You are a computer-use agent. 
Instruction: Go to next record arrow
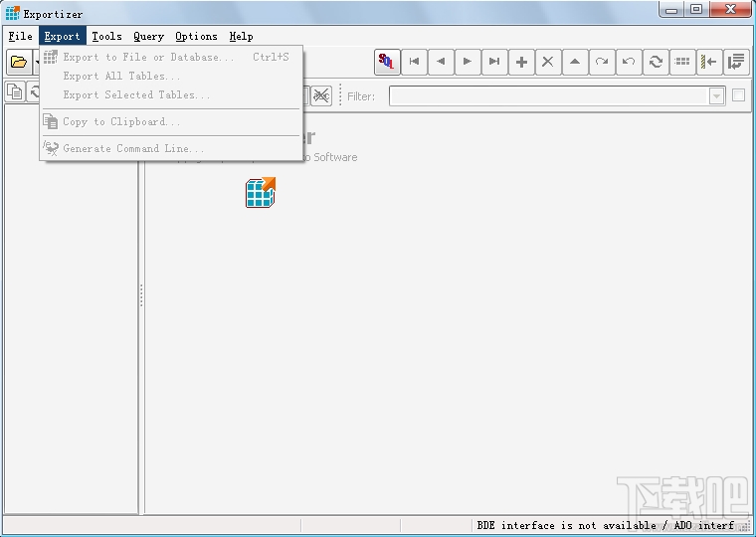(x=468, y=62)
